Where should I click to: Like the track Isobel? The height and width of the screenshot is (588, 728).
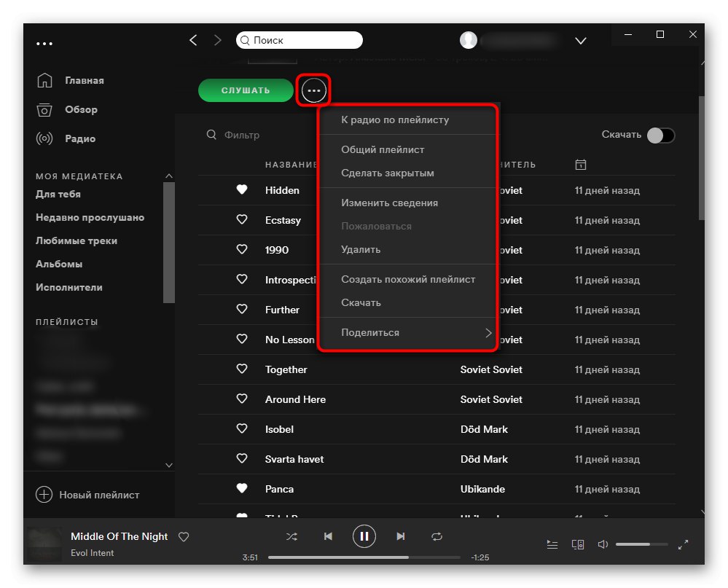click(242, 428)
